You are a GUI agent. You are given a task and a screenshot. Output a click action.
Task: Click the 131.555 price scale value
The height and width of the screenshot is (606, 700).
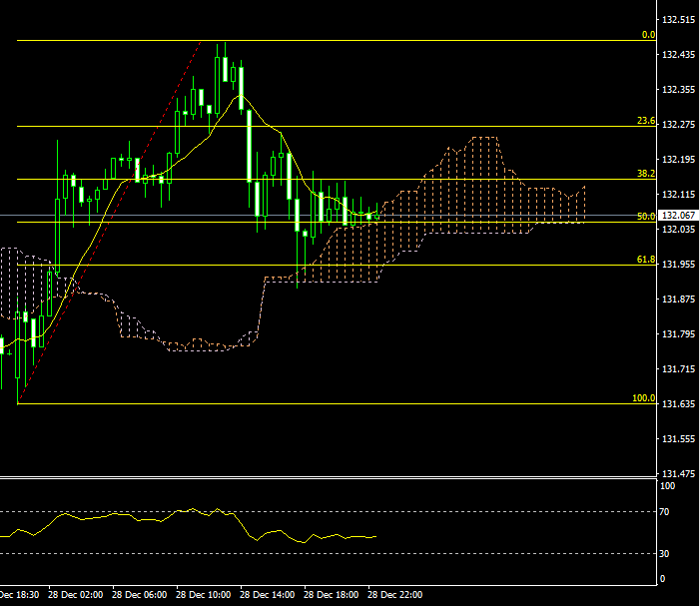tap(679, 439)
